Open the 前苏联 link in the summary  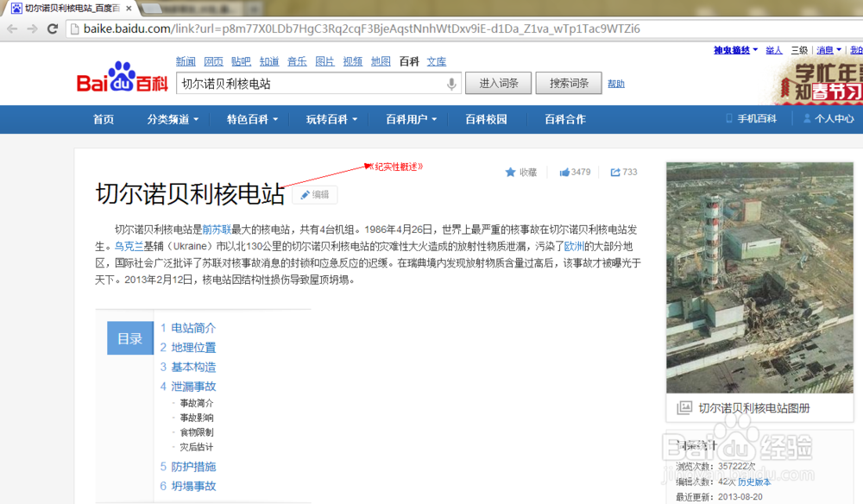click(217, 230)
